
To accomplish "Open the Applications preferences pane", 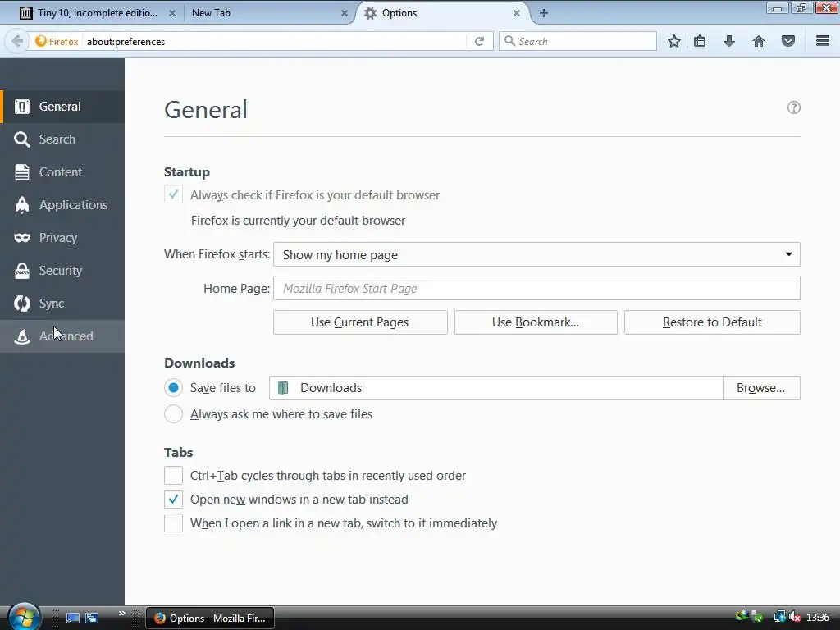I will click(62, 204).
